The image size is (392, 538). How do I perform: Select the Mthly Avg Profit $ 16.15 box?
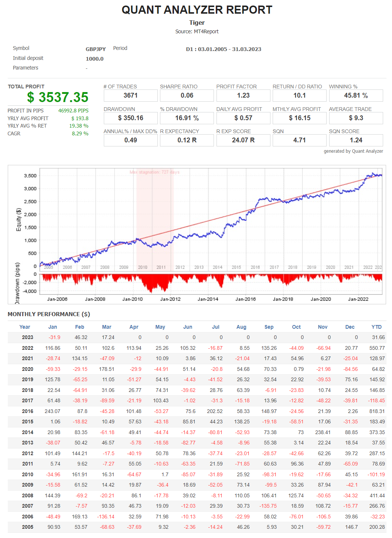click(x=299, y=118)
